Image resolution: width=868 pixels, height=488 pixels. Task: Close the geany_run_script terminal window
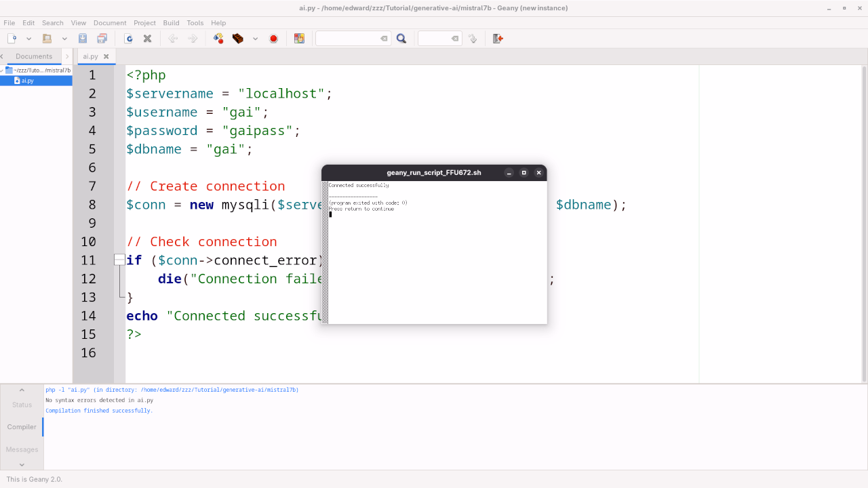coord(538,173)
